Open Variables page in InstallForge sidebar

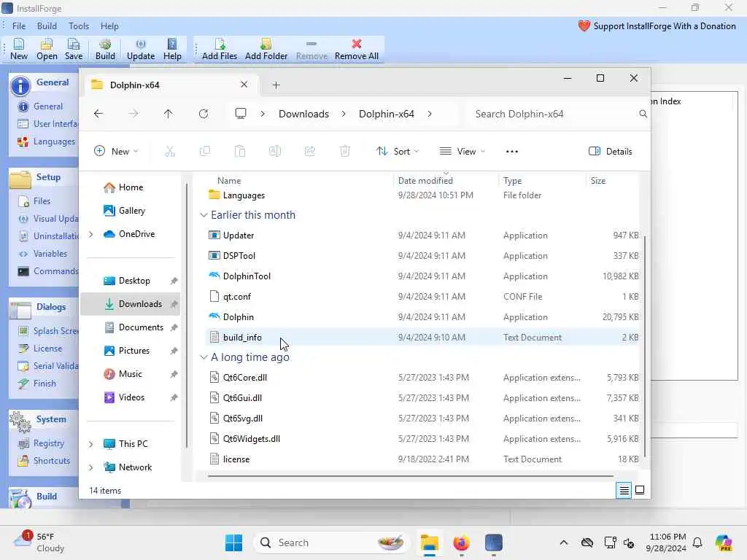click(x=50, y=253)
